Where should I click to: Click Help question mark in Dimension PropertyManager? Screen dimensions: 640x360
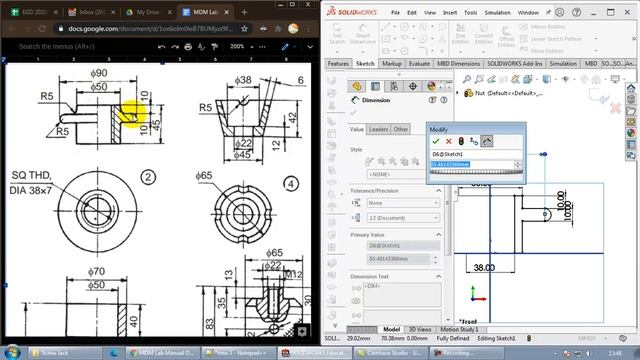(444, 100)
